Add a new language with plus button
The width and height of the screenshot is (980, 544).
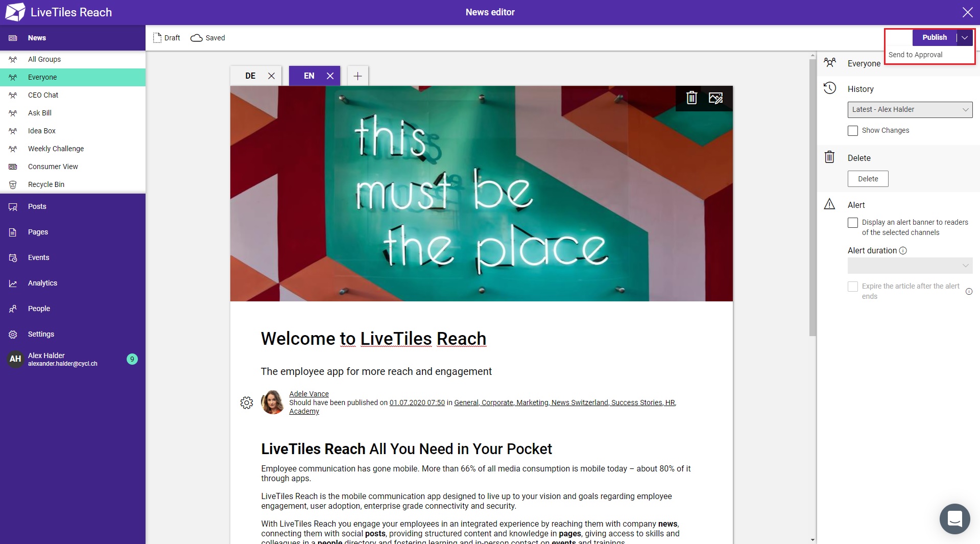point(358,76)
